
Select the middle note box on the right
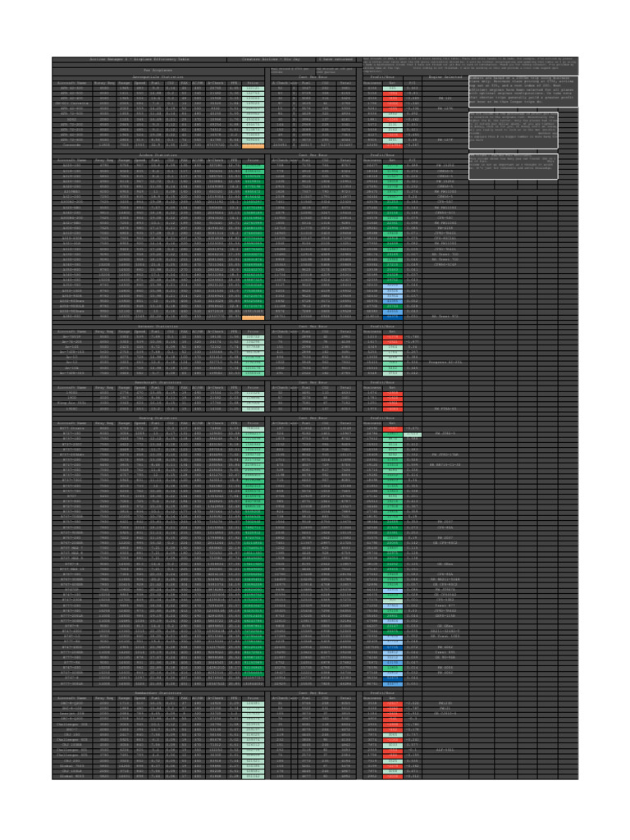[514, 130]
